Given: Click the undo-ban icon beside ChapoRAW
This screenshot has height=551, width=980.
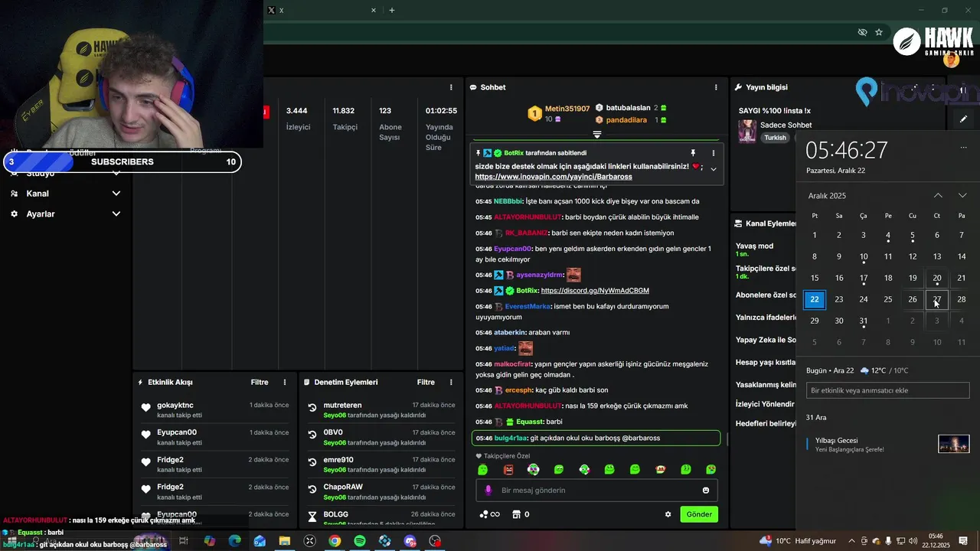Looking at the screenshot, I should [312, 490].
